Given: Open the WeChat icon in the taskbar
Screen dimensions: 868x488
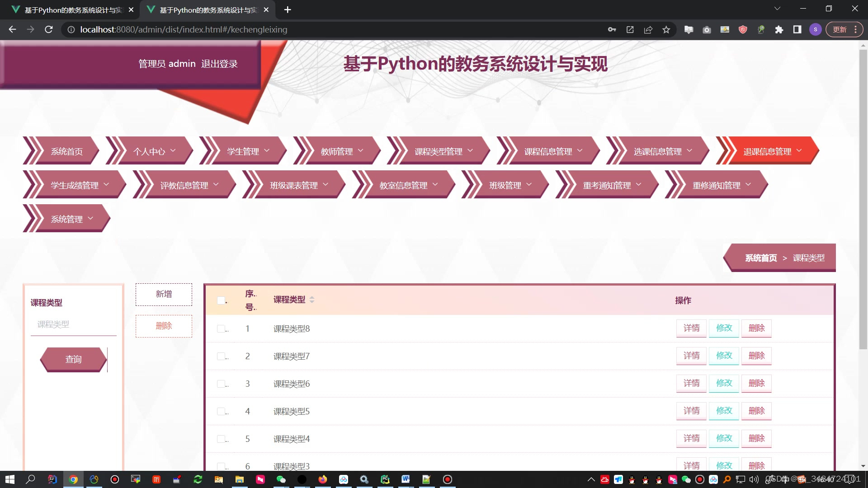Looking at the screenshot, I should pyautogui.click(x=281, y=479).
